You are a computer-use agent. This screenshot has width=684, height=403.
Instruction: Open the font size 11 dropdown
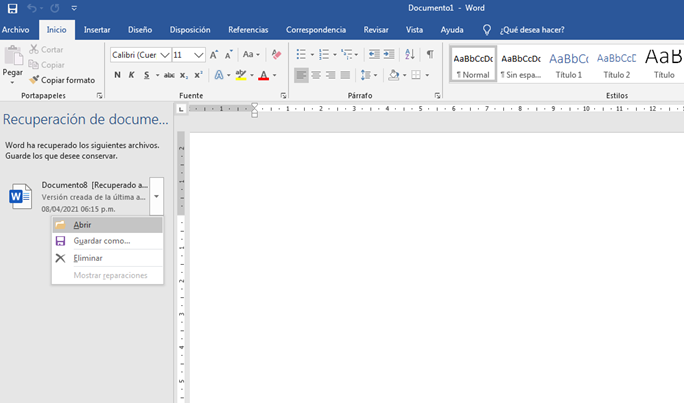pos(199,55)
